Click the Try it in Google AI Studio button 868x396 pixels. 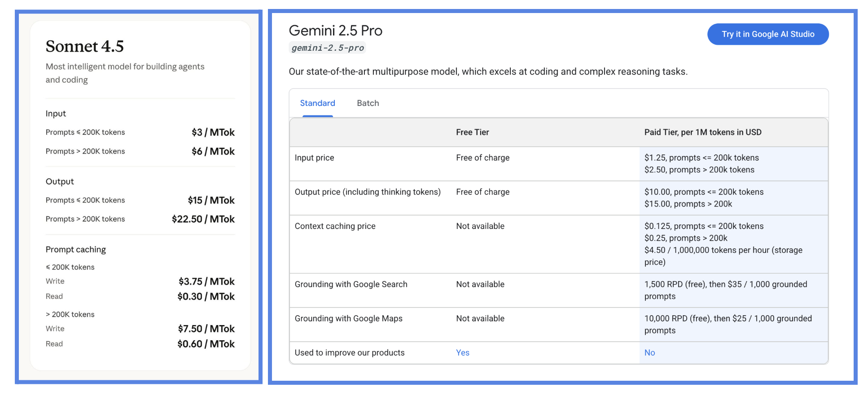point(767,34)
